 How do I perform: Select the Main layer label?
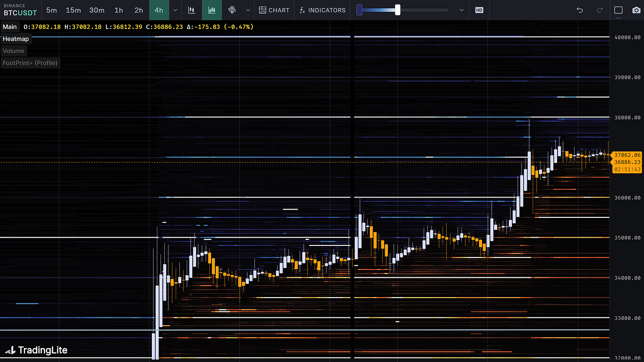pyautogui.click(x=10, y=27)
